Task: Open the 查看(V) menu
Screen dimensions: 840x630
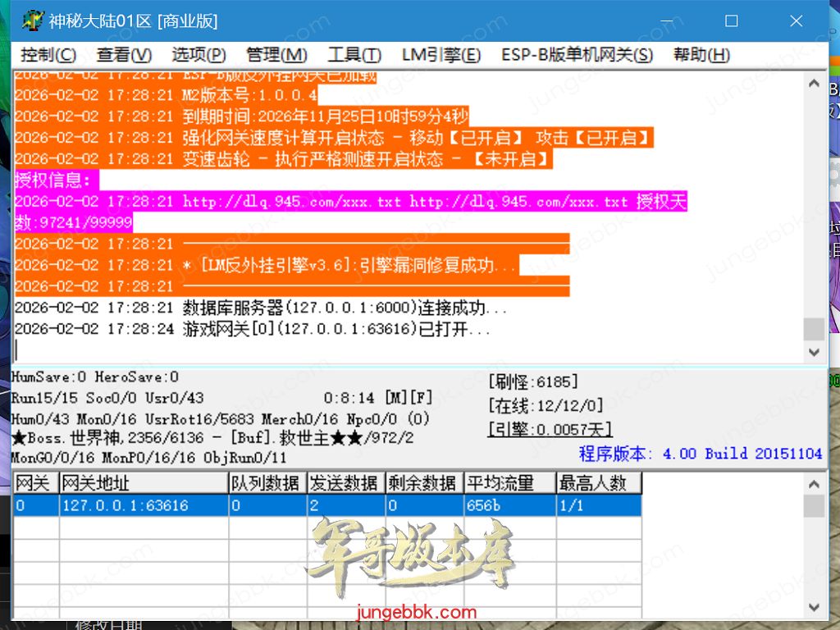Action: click(124, 55)
